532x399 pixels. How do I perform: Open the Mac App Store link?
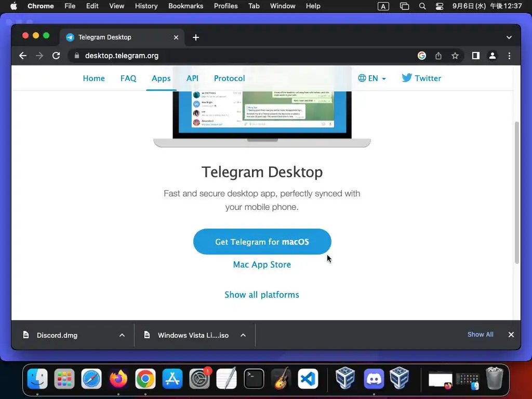[262, 264]
